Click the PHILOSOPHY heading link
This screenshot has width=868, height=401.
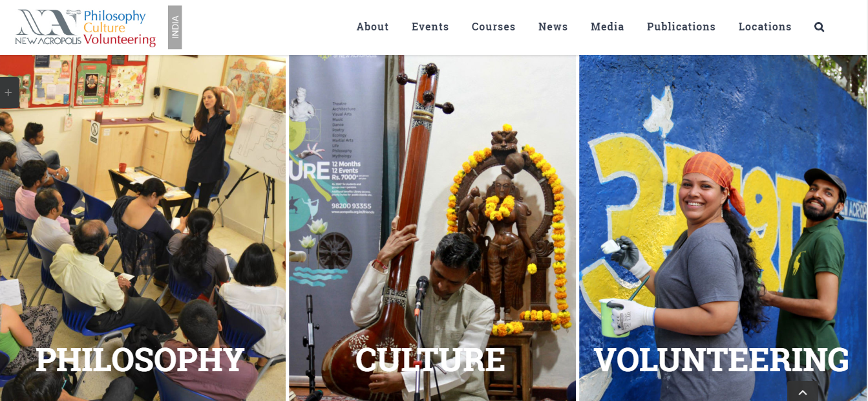(140, 360)
